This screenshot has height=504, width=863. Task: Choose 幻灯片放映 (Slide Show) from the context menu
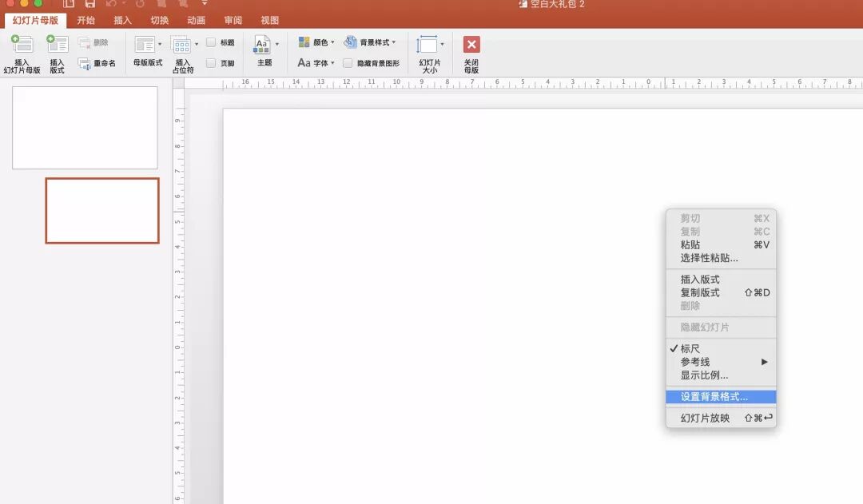(x=721, y=419)
